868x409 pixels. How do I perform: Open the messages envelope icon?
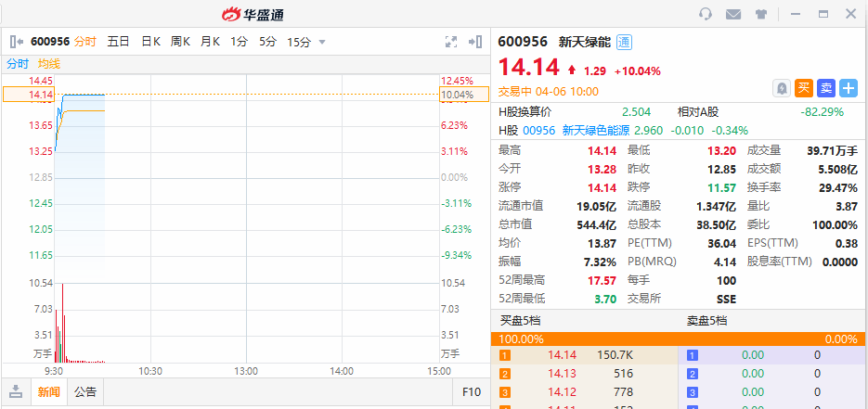[x=733, y=14]
